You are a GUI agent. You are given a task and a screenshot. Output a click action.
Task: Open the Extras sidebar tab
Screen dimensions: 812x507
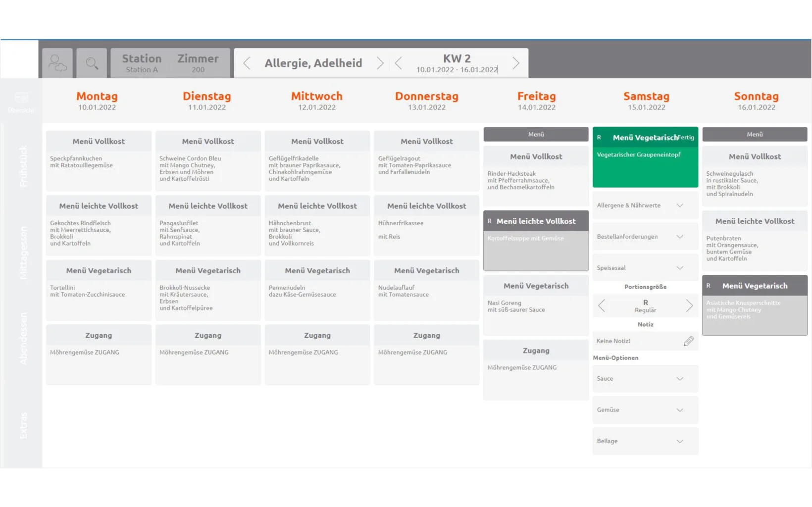(23, 425)
